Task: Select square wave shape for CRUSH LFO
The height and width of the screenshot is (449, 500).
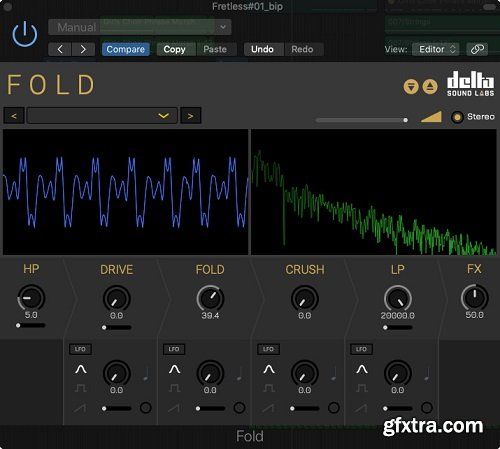Action: tap(269, 388)
